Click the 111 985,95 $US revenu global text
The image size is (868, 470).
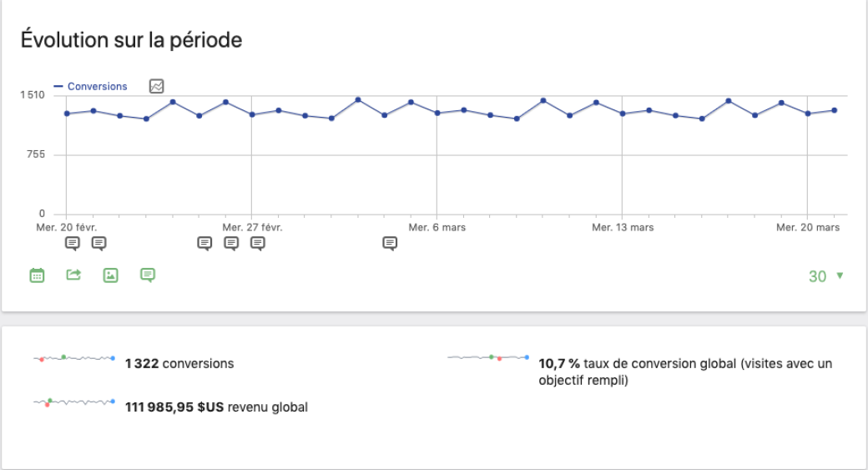(216, 407)
